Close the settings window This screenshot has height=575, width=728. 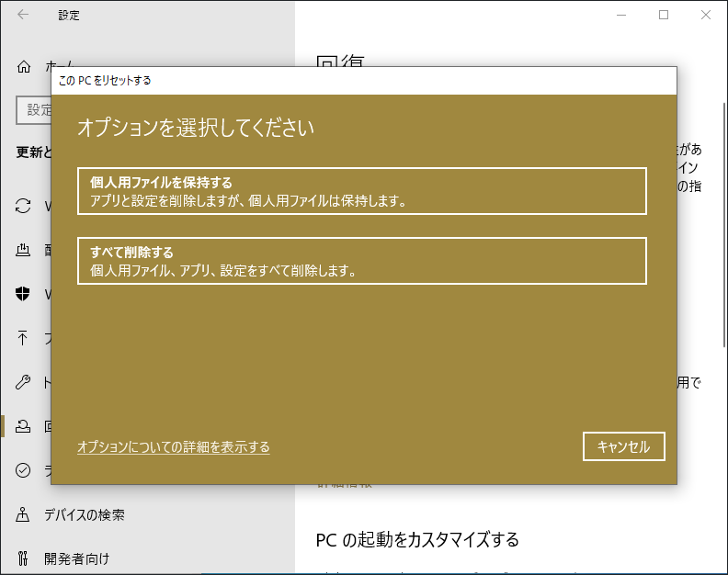(706, 15)
